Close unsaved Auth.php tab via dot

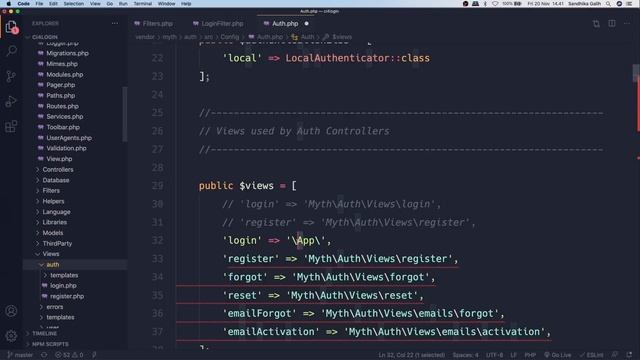(x=307, y=24)
